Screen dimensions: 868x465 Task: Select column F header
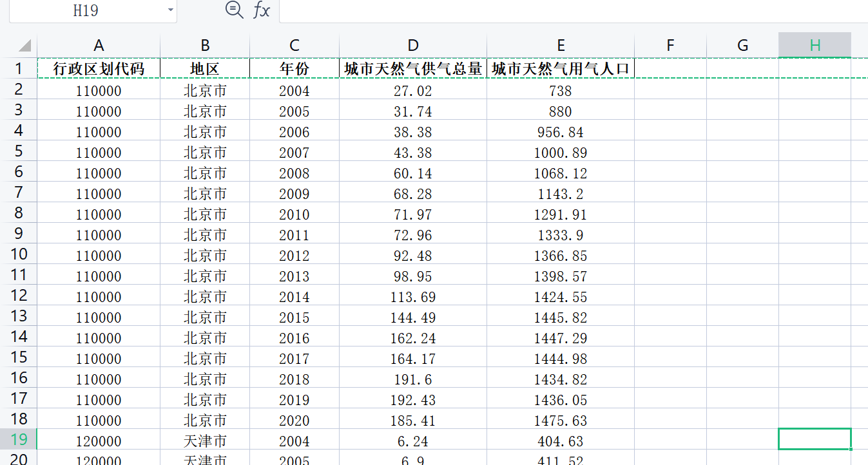coord(670,45)
